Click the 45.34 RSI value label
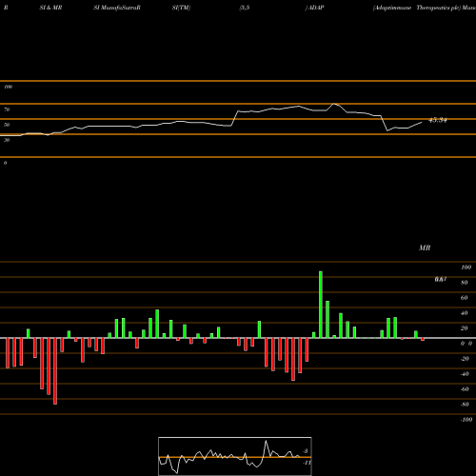Viewport: 476px width, 476px height. [438, 120]
